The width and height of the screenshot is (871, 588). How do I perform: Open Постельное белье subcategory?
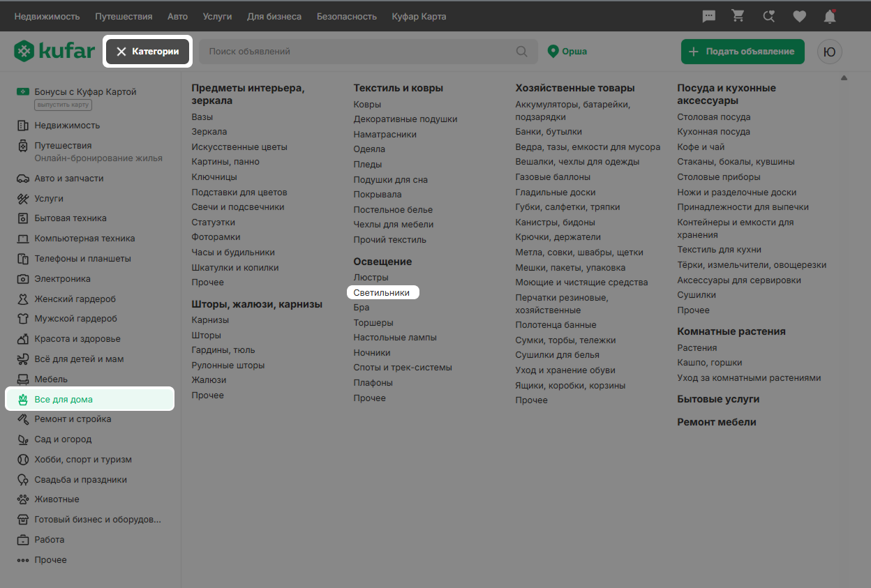(393, 210)
